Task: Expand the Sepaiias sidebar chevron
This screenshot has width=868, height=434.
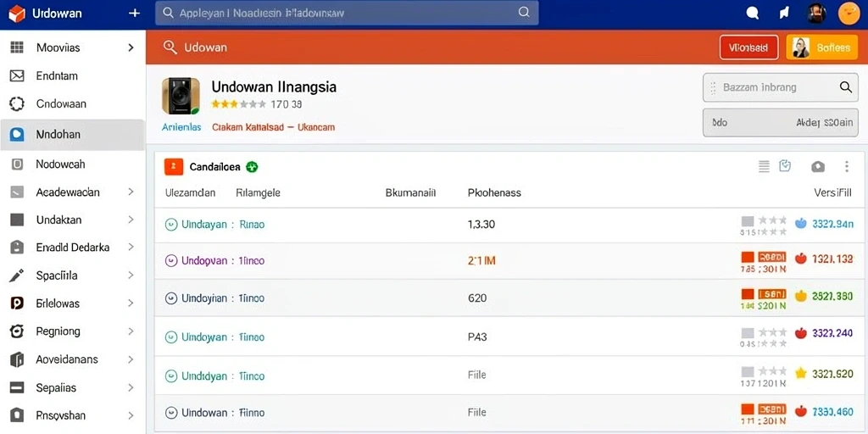Action: point(131,387)
